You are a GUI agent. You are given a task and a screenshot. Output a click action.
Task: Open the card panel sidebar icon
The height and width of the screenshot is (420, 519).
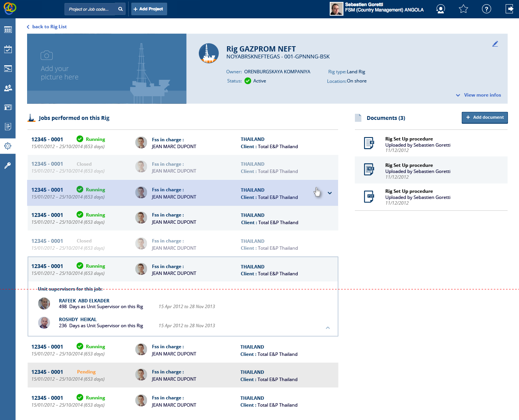point(8,107)
